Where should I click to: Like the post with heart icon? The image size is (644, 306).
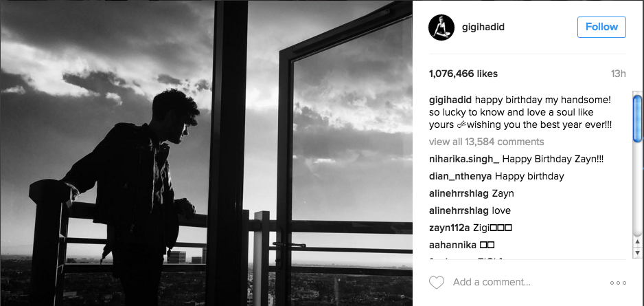pyautogui.click(x=437, y=283)
